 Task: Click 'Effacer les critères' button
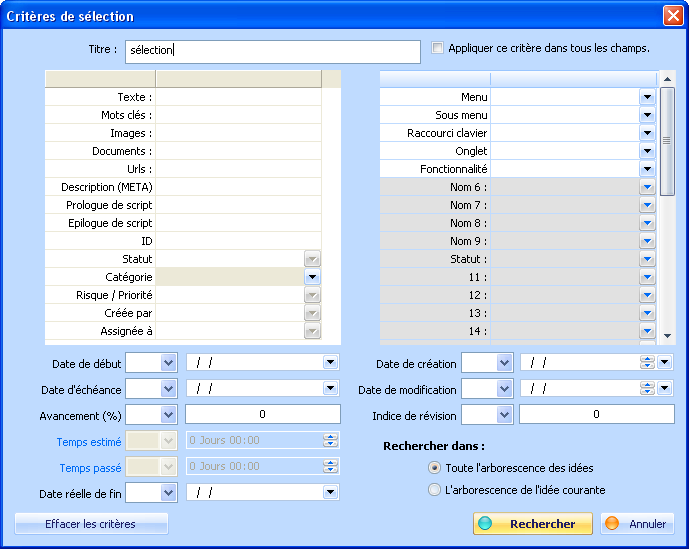pos(91,524)
